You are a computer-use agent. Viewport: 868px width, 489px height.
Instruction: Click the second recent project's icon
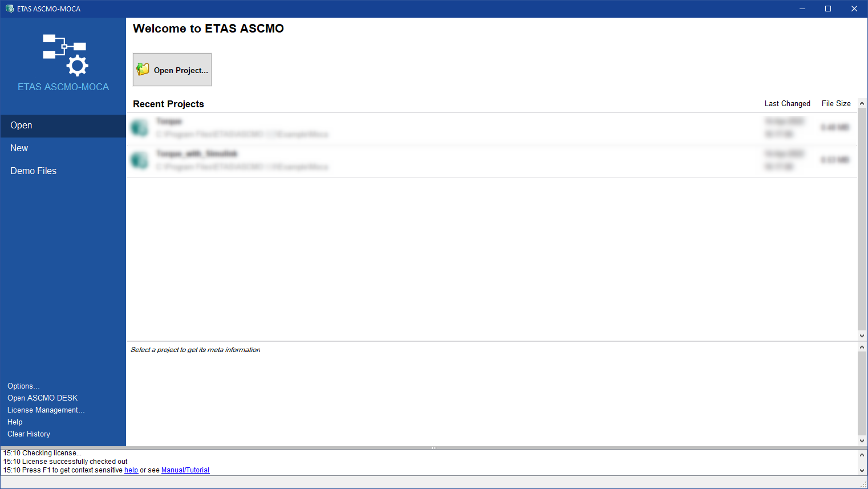click(x=139, y=160)
